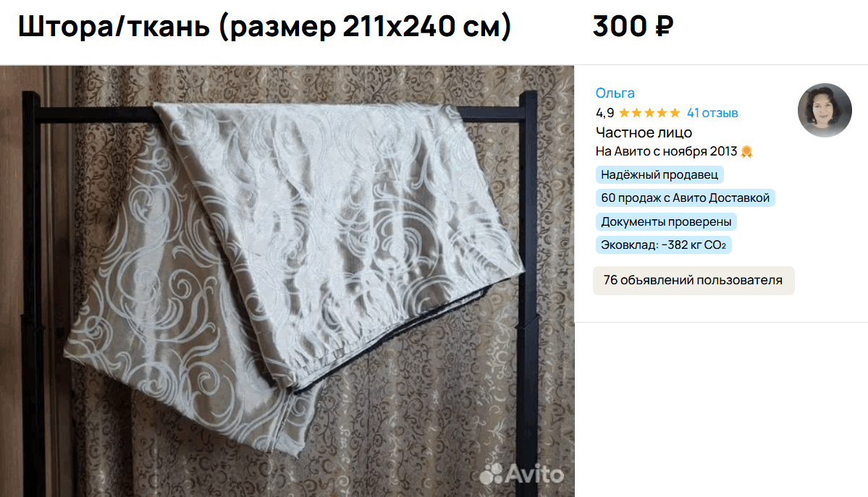This screenshot has height=497, width=868.
Task: Open the 41 отзыв reviews link
Action: click(712, 113)
